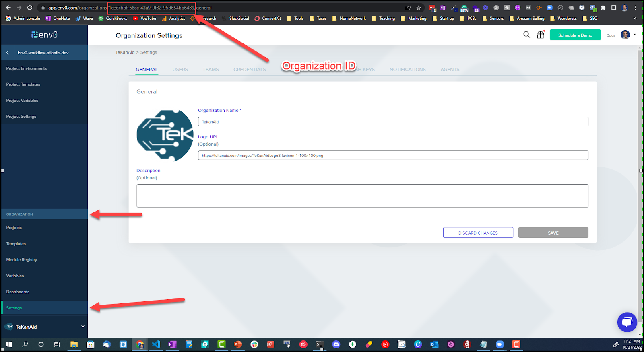
Task: Switch to the AGENTS tab
Action: [x=450, y=70]
